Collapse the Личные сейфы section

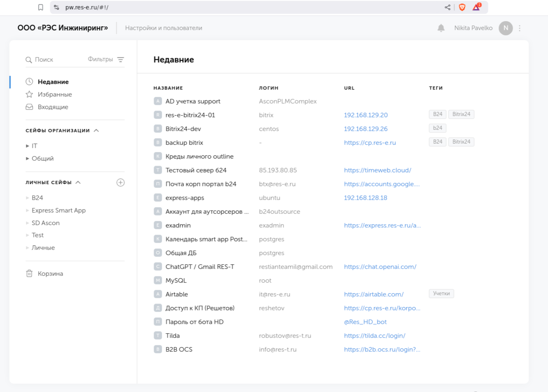pyautogui.click(x=78, y=183)
